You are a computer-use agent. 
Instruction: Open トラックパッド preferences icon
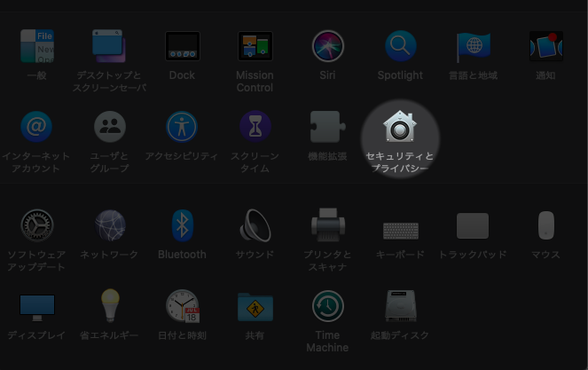(473, 225)
